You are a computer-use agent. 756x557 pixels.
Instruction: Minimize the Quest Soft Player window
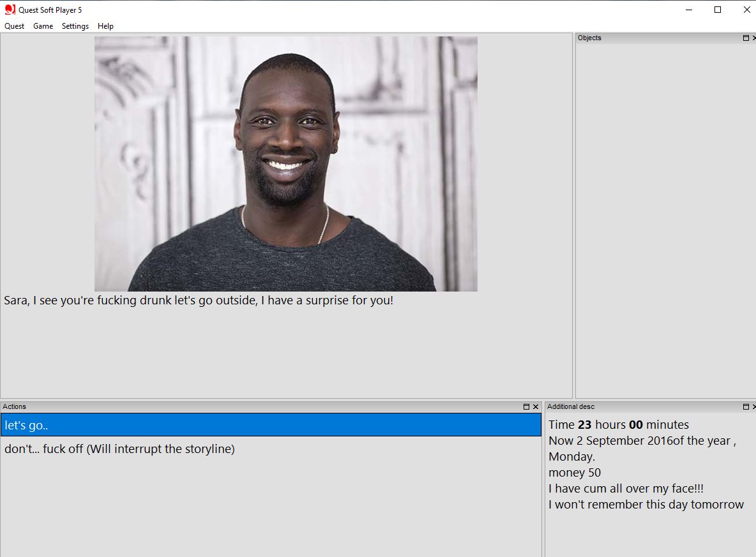(688, 10)
